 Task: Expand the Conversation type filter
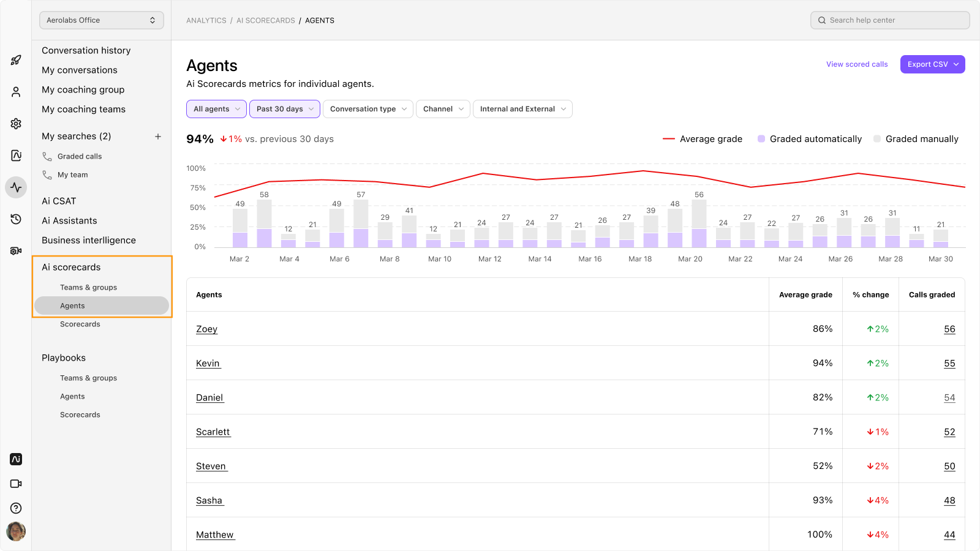[368, 109]
